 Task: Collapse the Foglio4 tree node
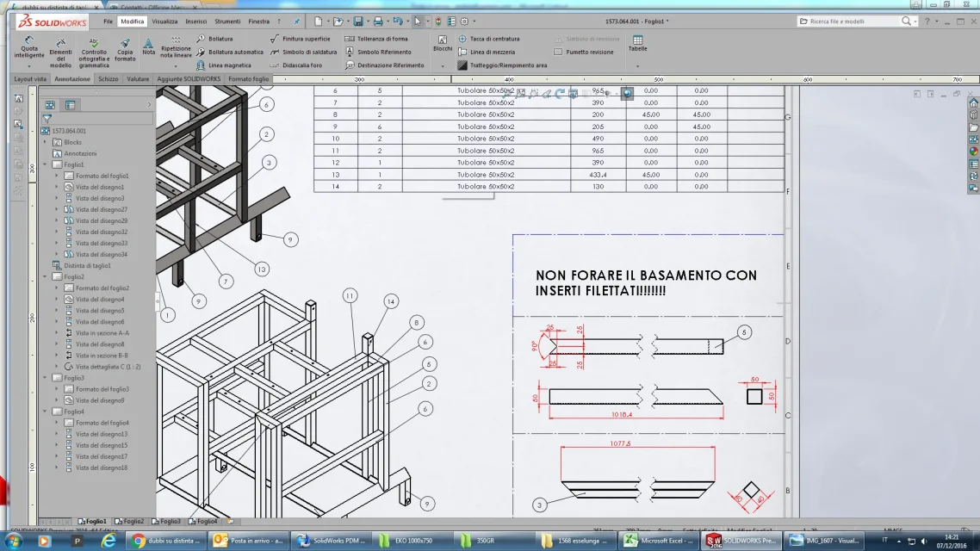coord(45,412)
